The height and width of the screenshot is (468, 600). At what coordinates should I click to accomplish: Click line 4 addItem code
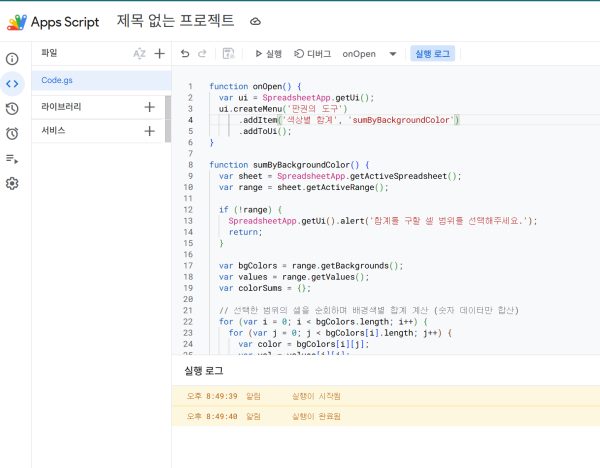click(x=349, y=120)
